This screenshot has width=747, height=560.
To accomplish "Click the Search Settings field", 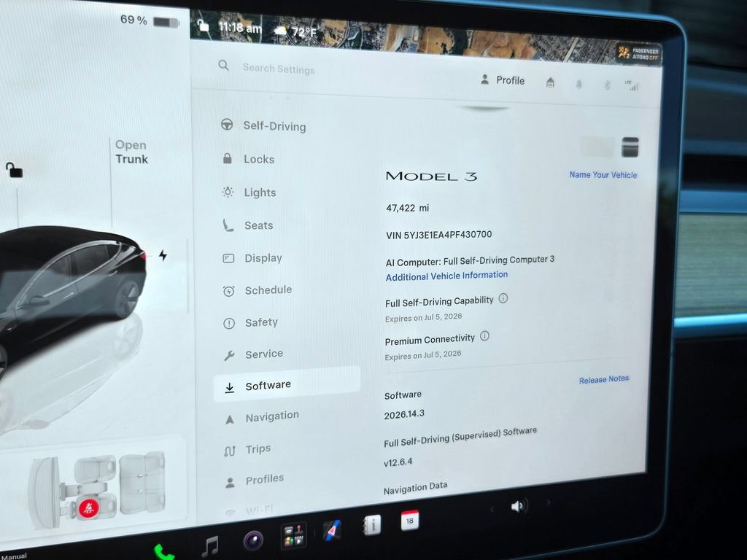I will coord(279,69).
